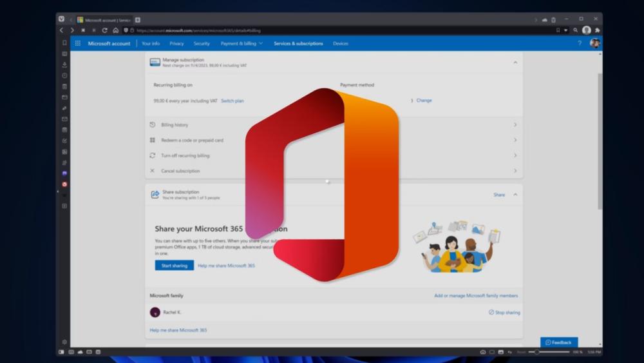Reload the page using the refresh icon
Screen dimensions: 644x363
click(x=104, y=30)
